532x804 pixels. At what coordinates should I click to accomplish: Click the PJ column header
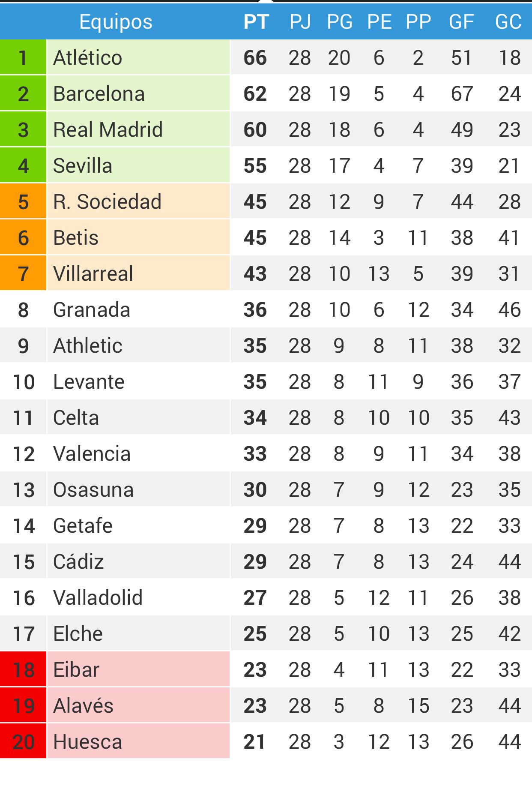300,21
